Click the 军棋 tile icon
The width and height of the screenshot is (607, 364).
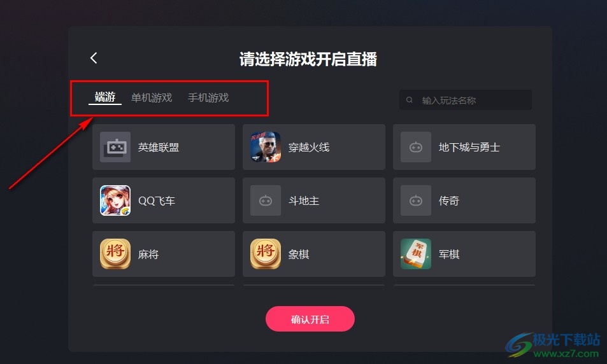tap(416, 254)
